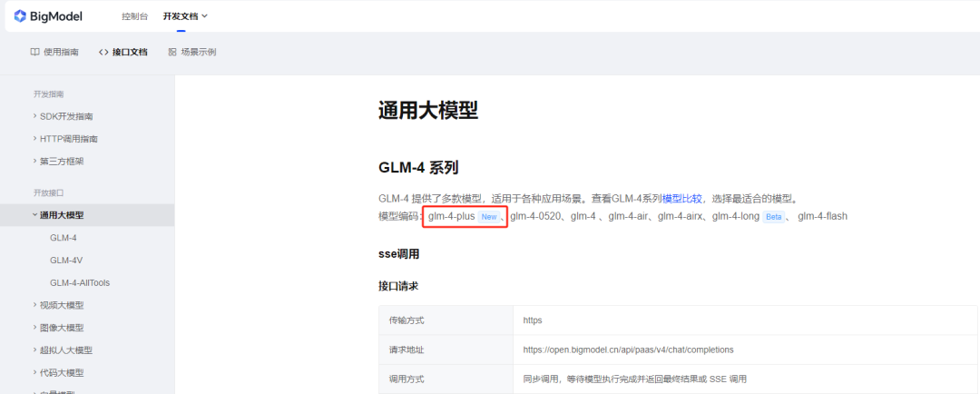Image resolution: width=980 pixels, height=394 pixels.
Task: Click the glm-4-flash model code
Action: click(822, 216)
